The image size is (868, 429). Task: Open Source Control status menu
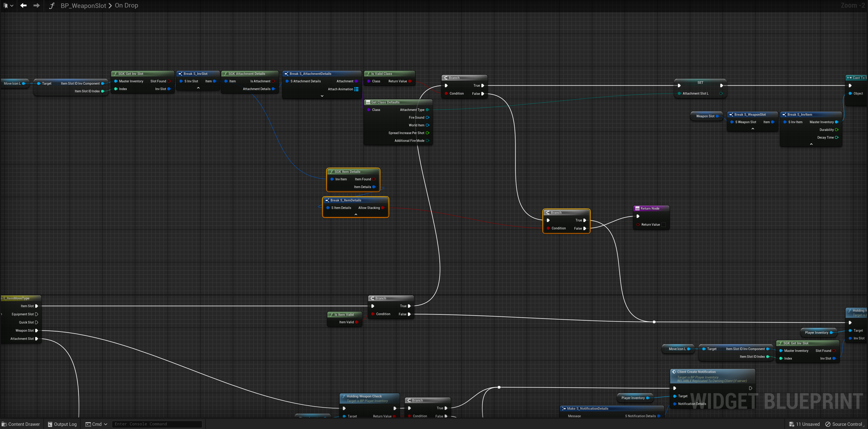pos(844,424)
